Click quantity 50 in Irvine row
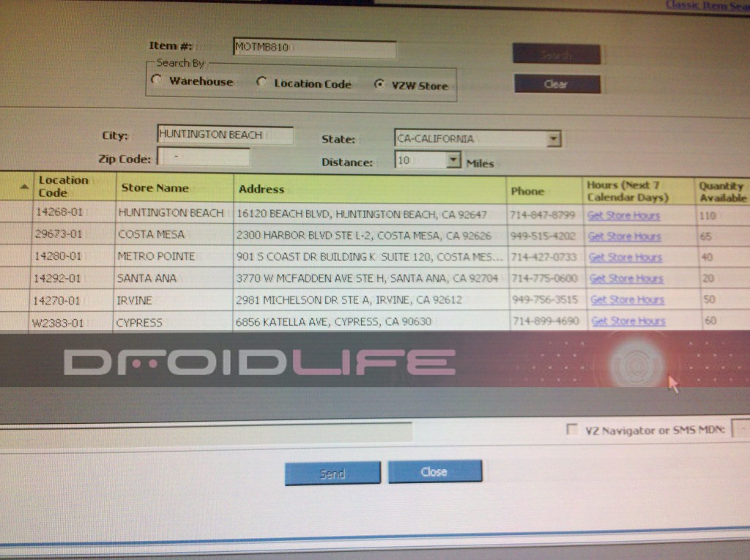Screen dimensions: 750x560 click(709, 300)
